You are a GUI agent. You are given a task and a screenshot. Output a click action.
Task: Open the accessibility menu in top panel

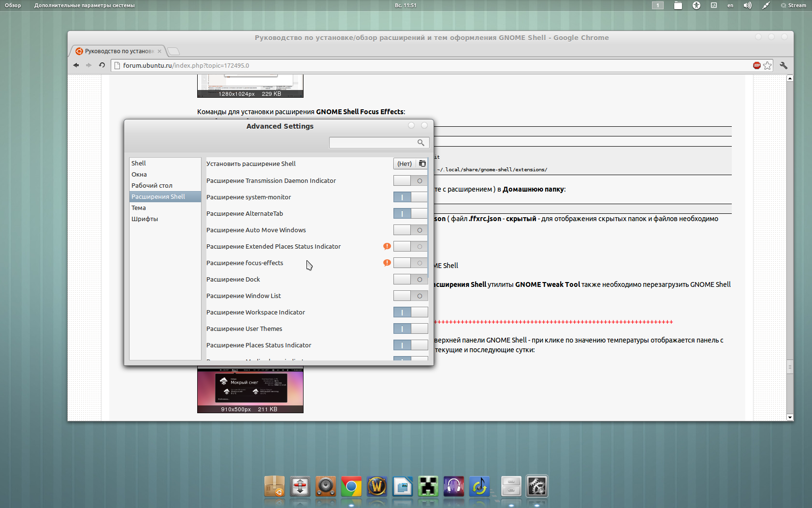pyautogui.click(x=696, y=5)
